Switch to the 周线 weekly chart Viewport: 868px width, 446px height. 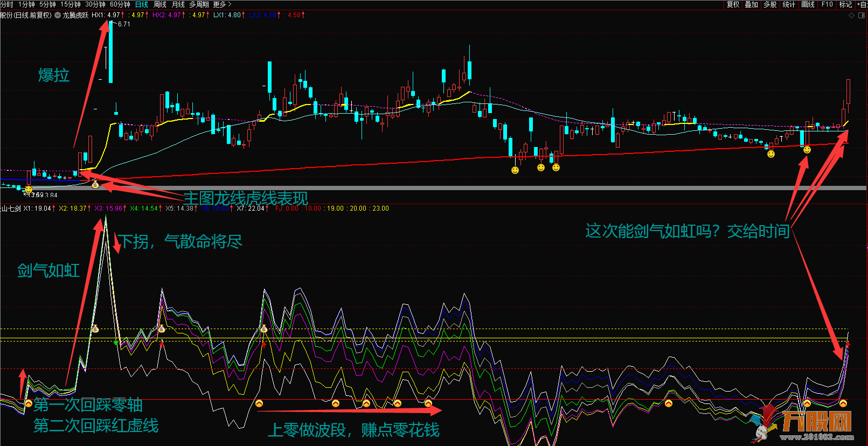coord(160,4)
